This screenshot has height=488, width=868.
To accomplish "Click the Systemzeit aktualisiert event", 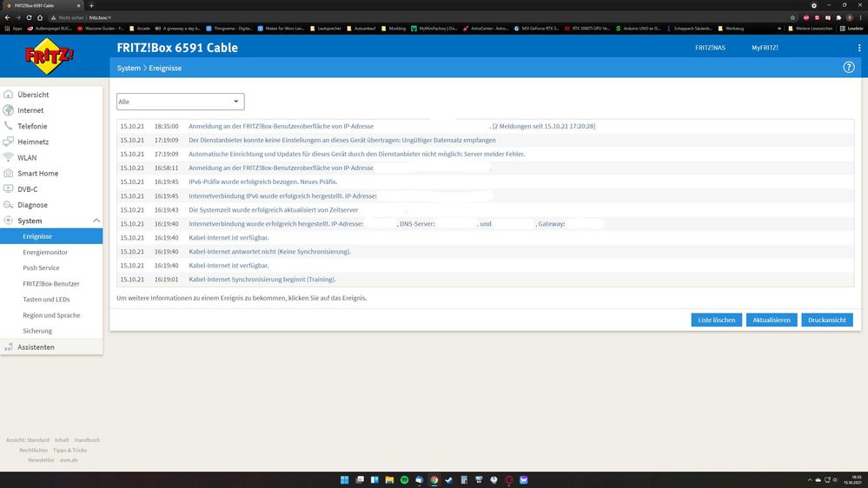I will 485,209.
